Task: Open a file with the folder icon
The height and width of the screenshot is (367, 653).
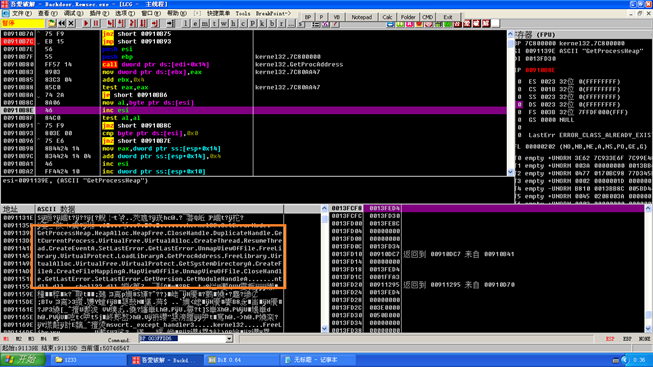Action: click(52, 23)
